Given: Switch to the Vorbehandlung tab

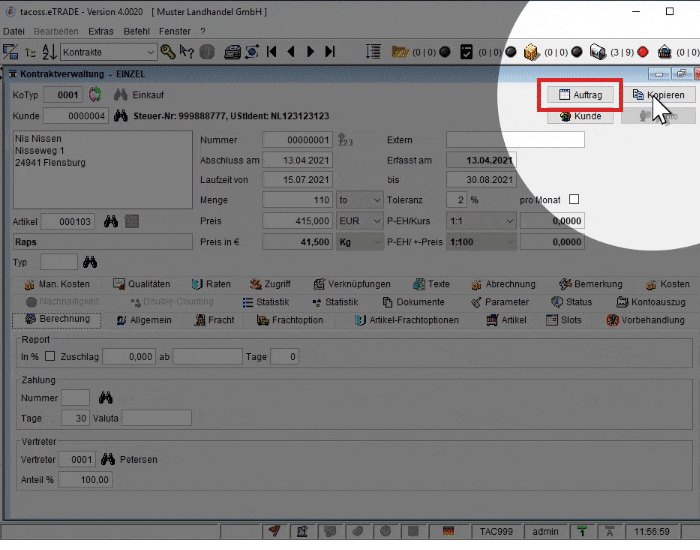Looking at the screenshot, I should tap(646, 320).
